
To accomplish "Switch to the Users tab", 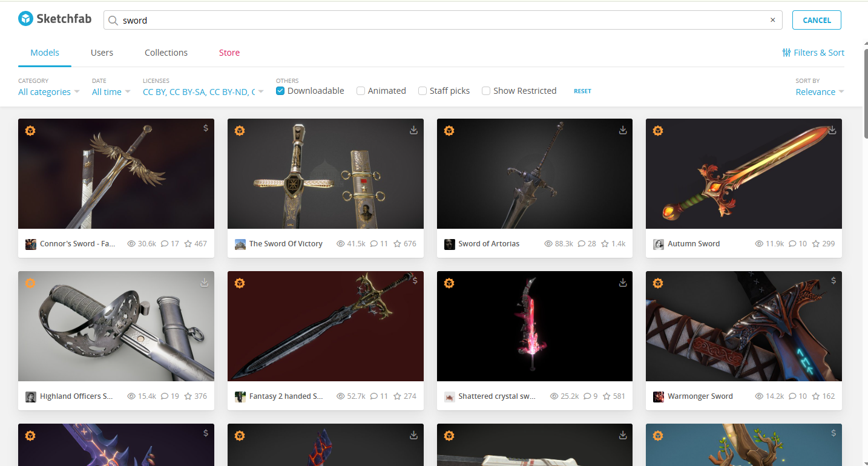I will coord(102,53).
